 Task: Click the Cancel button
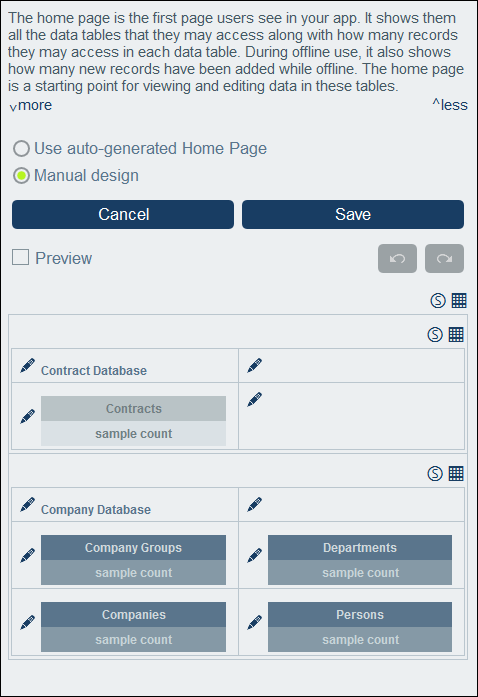coord(123,214)
